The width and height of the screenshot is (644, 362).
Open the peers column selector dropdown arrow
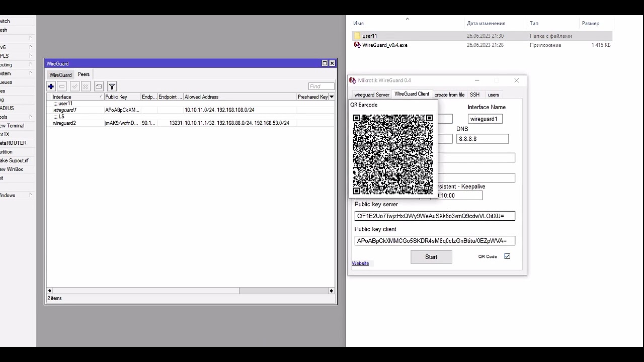(x=332, y=97)
